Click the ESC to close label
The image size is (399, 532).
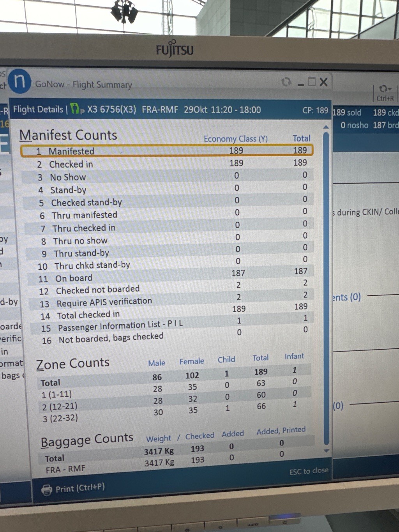tap(308, 471)
